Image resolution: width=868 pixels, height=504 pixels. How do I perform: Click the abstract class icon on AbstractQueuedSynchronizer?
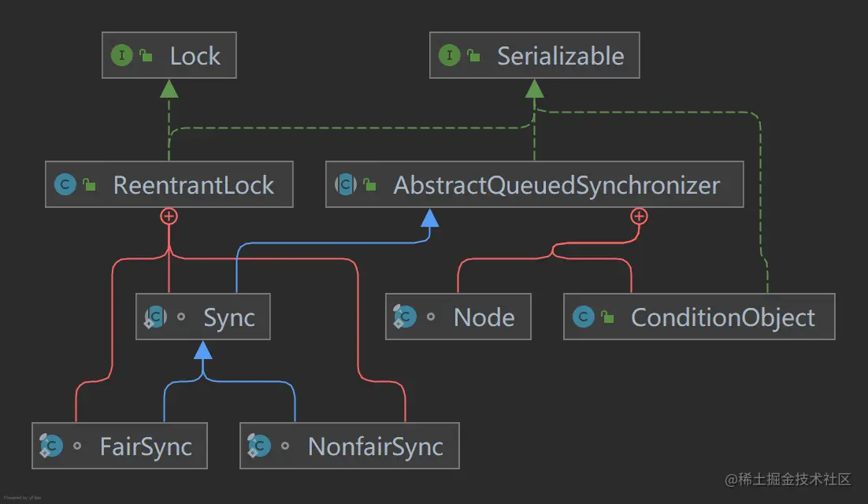pyautogui.click(x=346, y=185)
